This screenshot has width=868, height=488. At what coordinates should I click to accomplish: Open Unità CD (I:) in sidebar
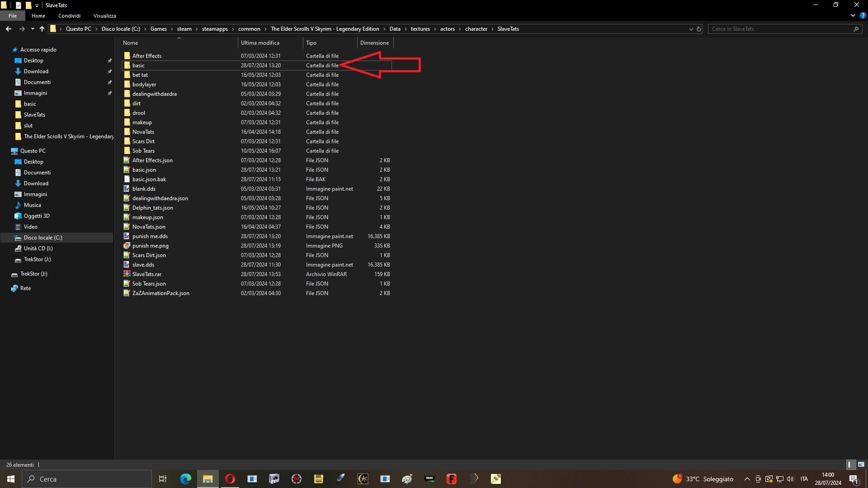click(38, 249)
